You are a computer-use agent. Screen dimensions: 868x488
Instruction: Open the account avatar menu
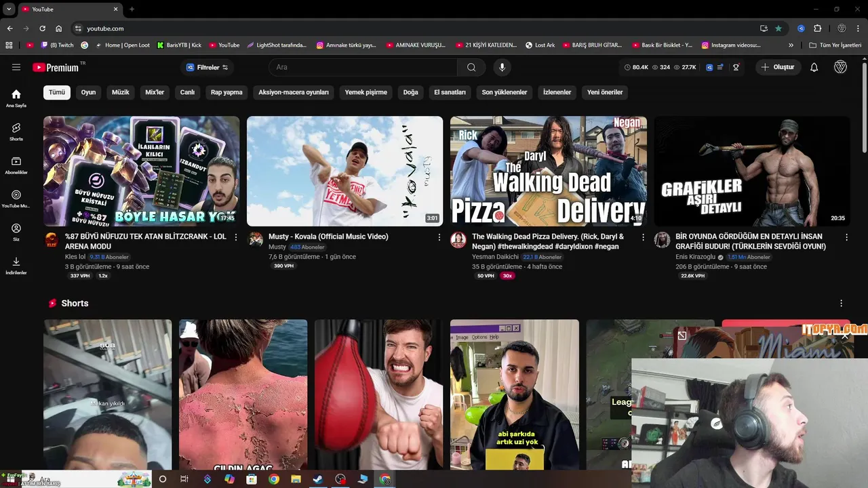click(x=840, y=67)
